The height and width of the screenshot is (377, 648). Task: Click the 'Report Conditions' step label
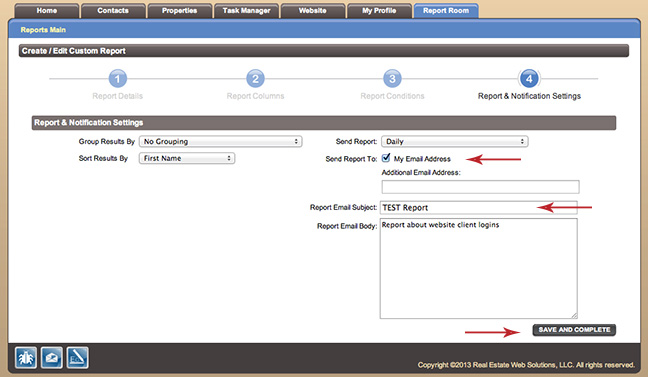pos(392,96)
